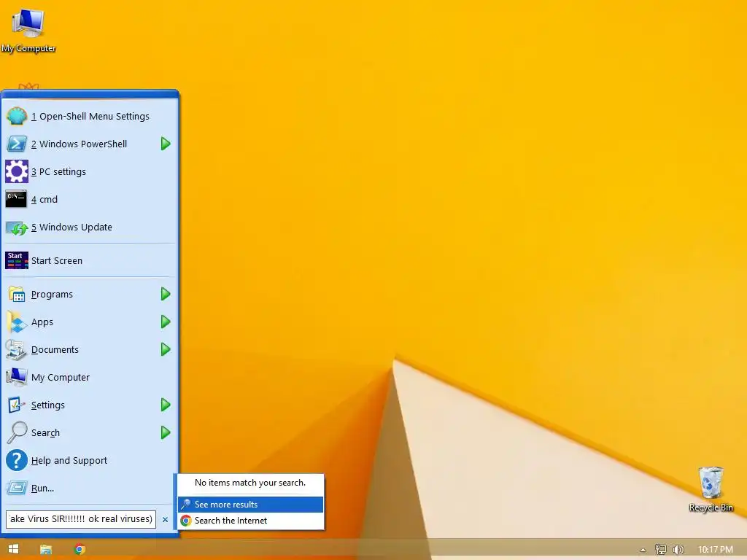Clear the search box with the X

coord(165,519)
